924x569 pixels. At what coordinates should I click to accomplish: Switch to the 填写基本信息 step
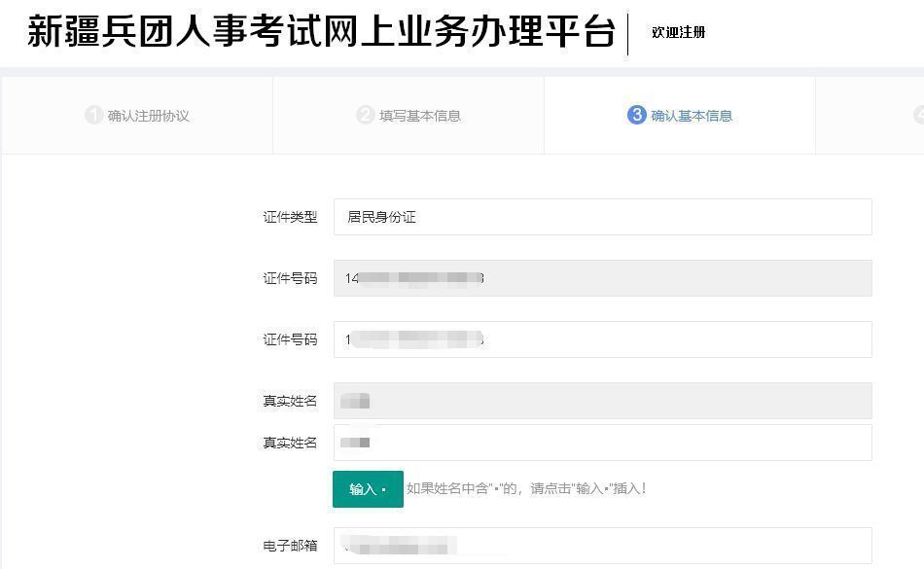[x=420, y=116]
